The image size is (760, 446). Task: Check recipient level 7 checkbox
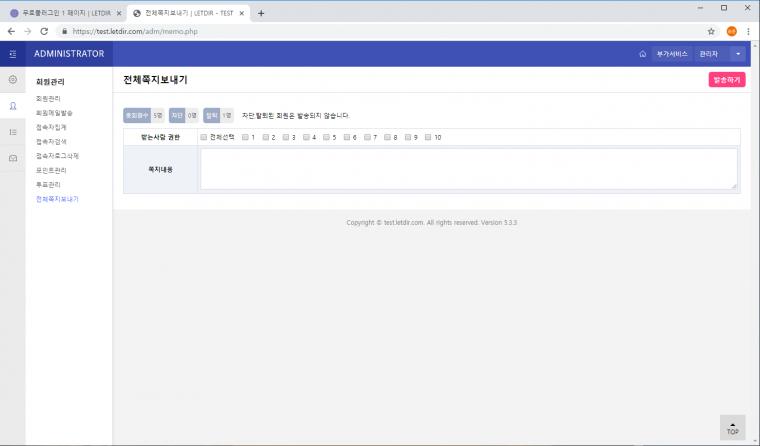coord(367,137)
